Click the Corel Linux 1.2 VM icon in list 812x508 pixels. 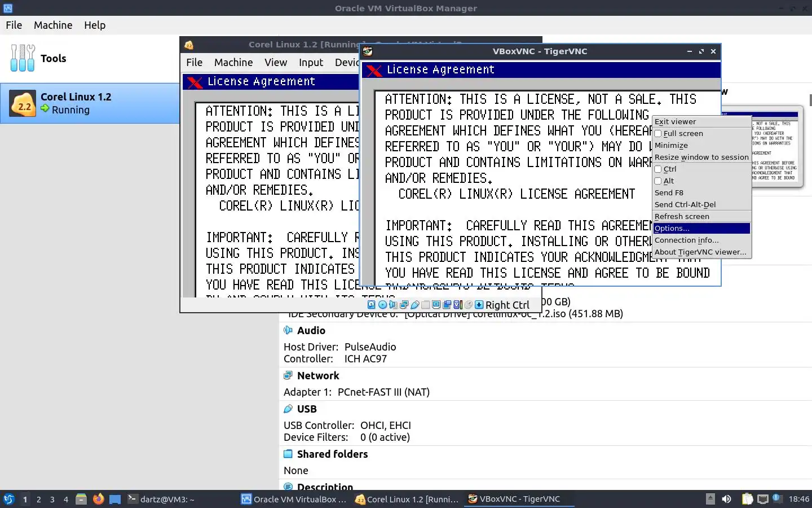point(24,104)
